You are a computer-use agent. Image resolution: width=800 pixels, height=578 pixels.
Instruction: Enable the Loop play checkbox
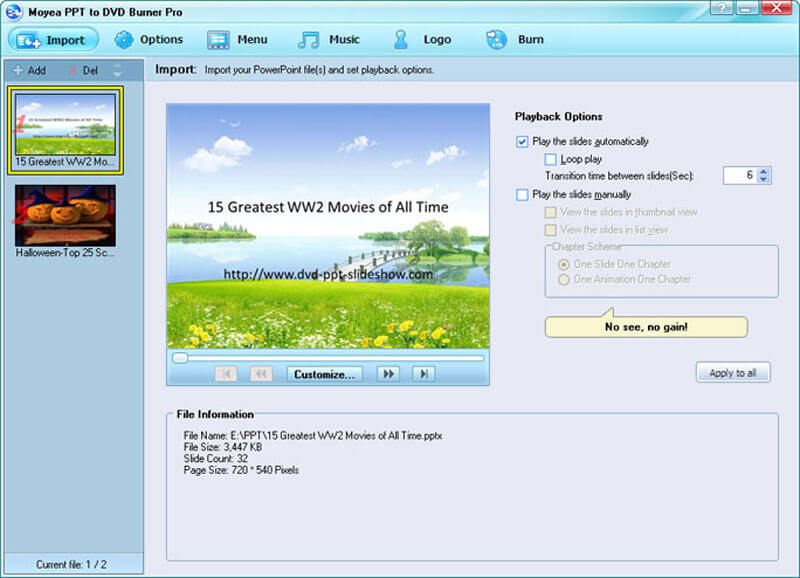click(551, 159)
